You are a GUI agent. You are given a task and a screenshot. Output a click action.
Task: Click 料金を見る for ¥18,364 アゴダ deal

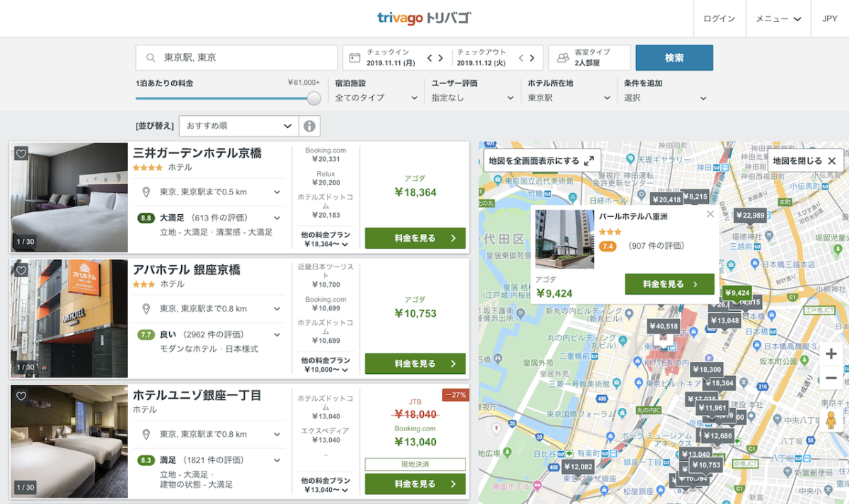[x=415, y=238]
